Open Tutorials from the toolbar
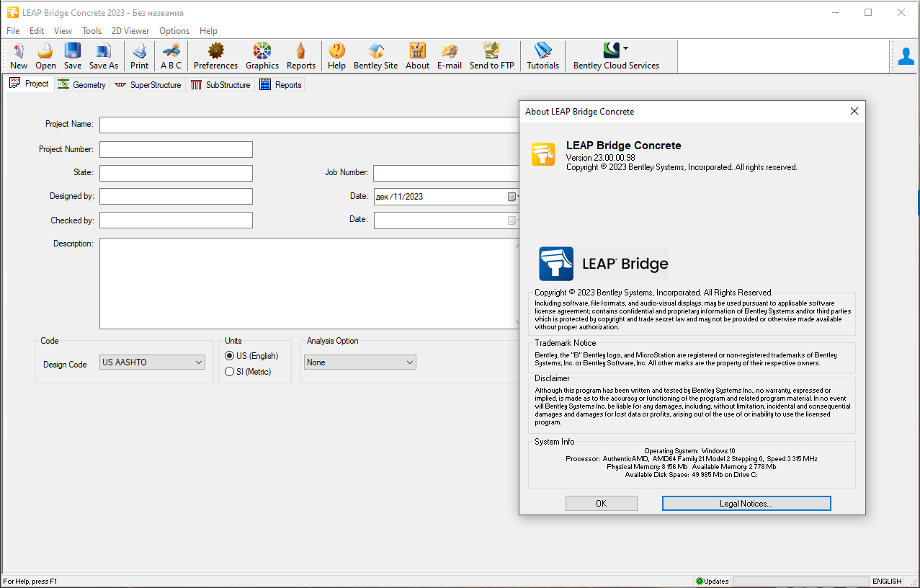This screenshot has height=588, width=920. 543,56
